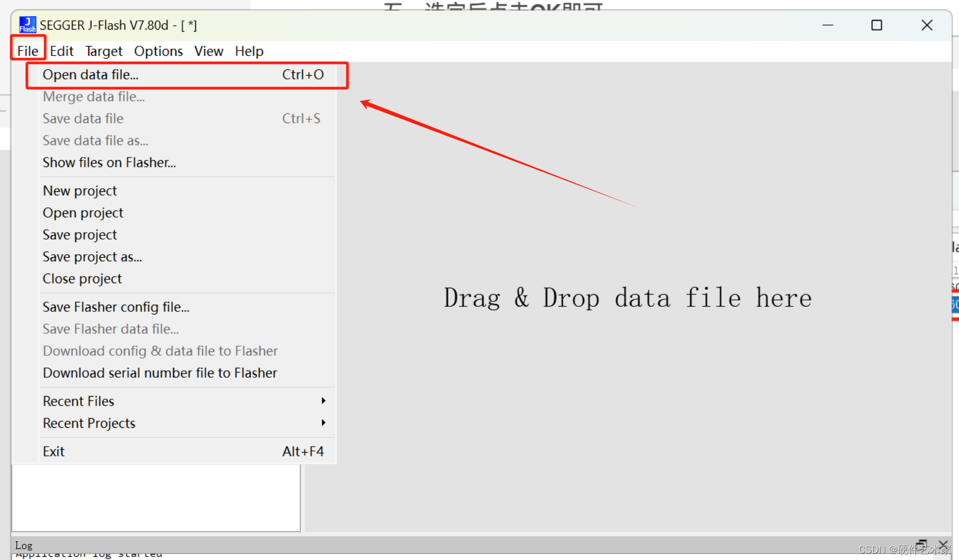Expand the Recent Files submenu
This screenshot has height=560, width=959.
click(x=187, y=401)
